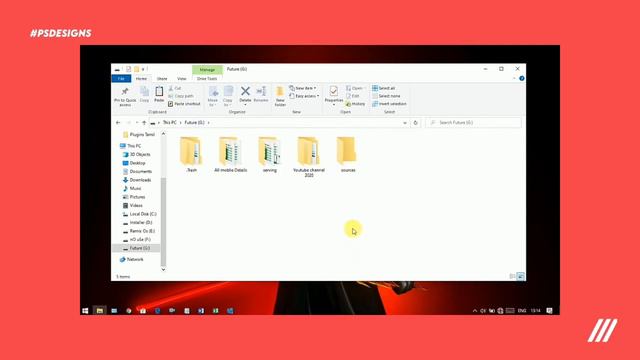
Task: Click navigation pane scroll down arrow
Action: coord(163,269)
